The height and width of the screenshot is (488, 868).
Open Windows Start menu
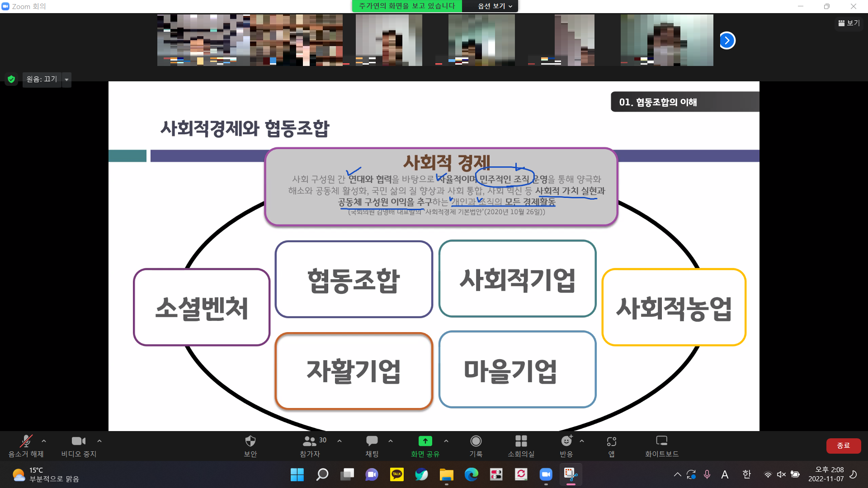pos(297,474)
